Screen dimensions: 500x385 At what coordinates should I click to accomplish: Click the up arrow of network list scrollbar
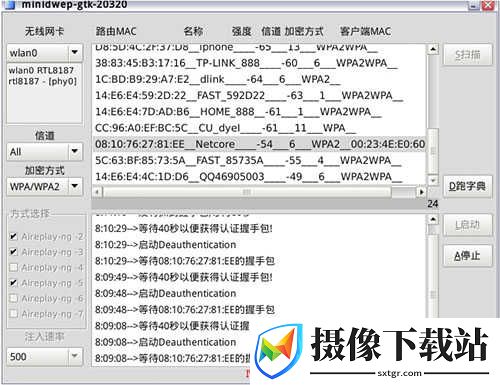432,50
